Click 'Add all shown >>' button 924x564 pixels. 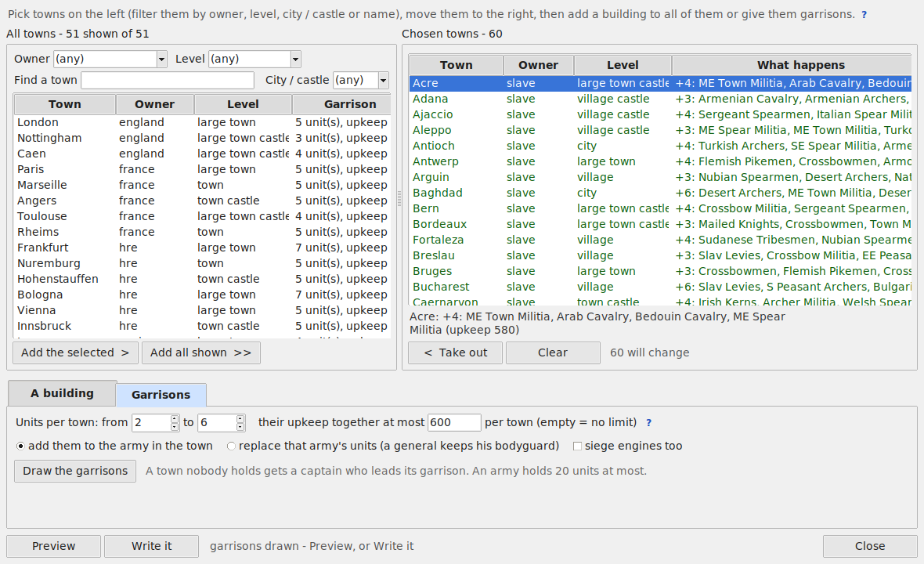tap(201, 352)
